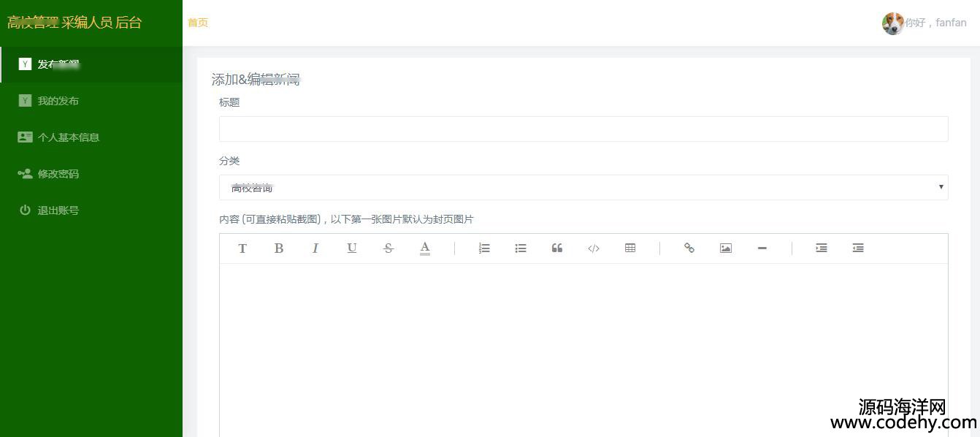
Task: Click the 内容 field label with paste hint
Action: [346, 219]
